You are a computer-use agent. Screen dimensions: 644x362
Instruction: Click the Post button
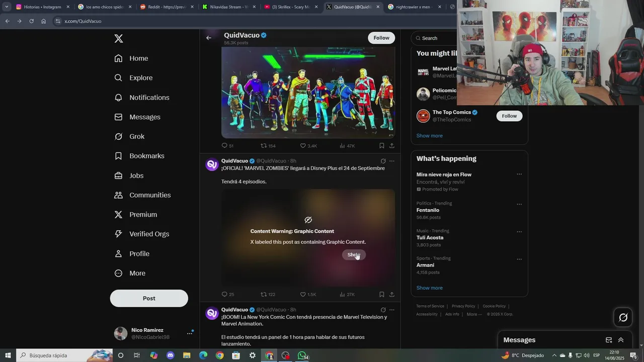pos(149,298)
